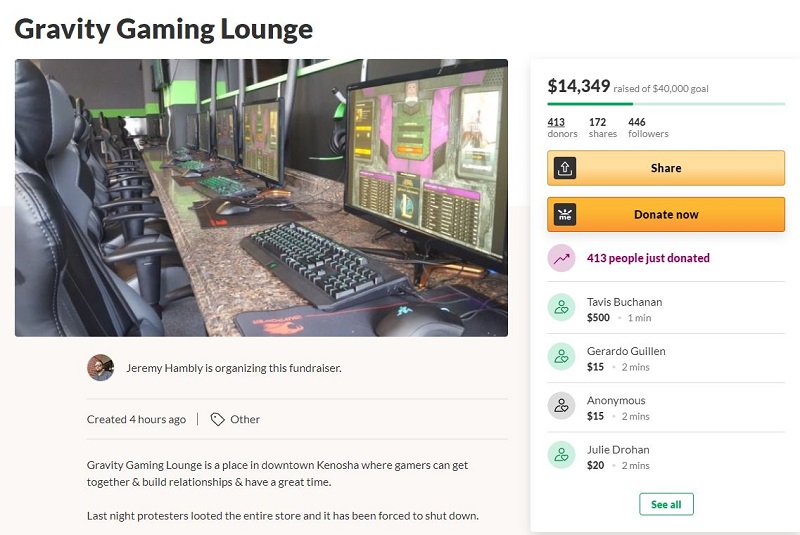Image resolution: width=800 pixels, height=535 pixels.
Task: Click Gerardo Guillen's donor avatar icon
Action: click(x=561, y=356)
